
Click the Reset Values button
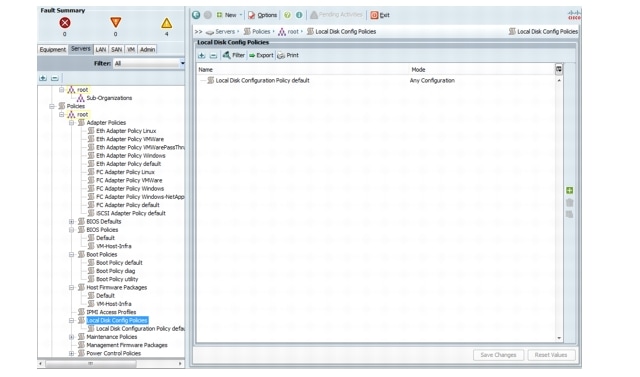click(x=551, y=355)
